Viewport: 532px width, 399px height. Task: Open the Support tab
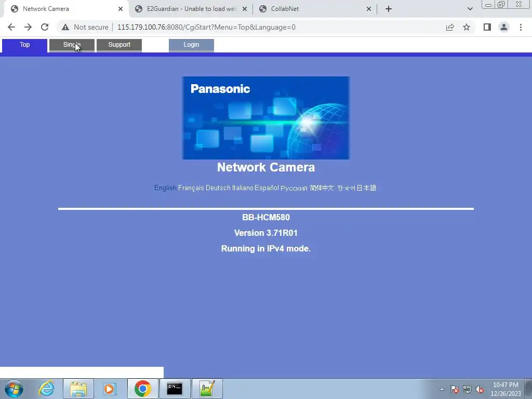[119, 45]
